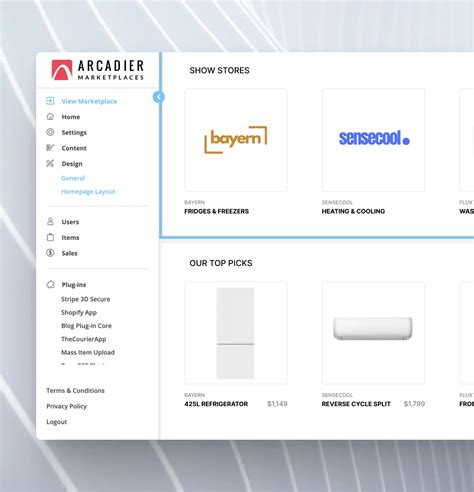Go to Home in sidebar
The image size is (474, 492).
tap(71, 117)
